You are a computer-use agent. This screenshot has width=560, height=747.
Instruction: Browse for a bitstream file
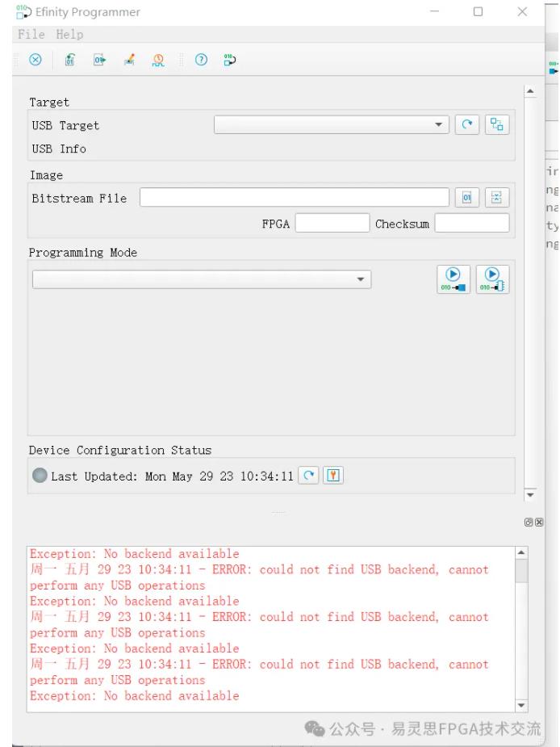pyautogui.click(x=466, y=198)
